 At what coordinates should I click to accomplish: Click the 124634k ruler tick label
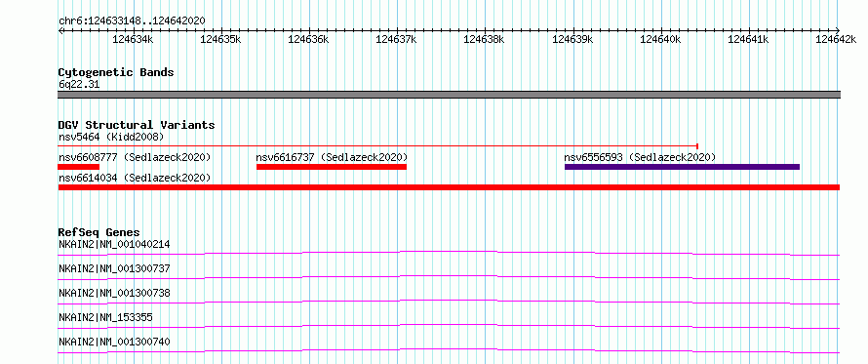coord(133,39)
